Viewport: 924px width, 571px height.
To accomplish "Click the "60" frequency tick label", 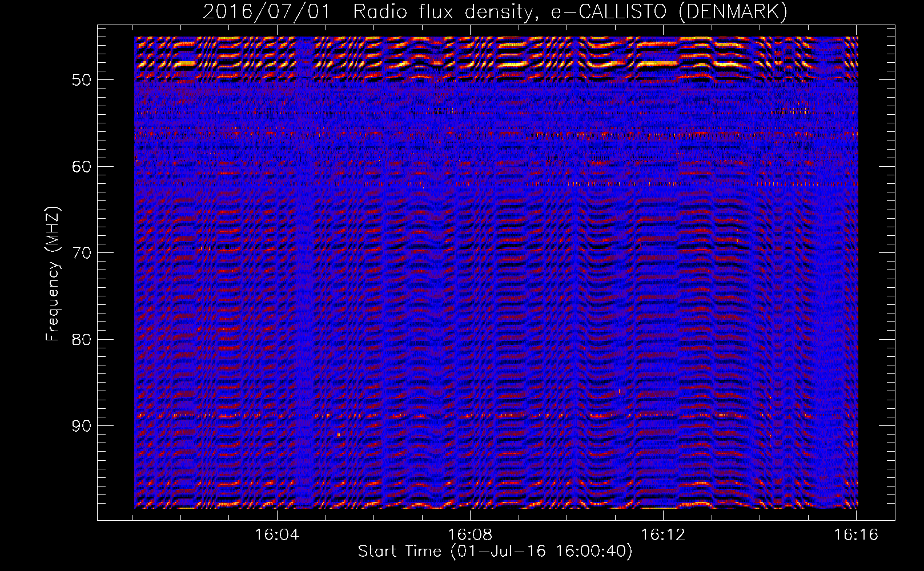I will (x=82, y=167).
